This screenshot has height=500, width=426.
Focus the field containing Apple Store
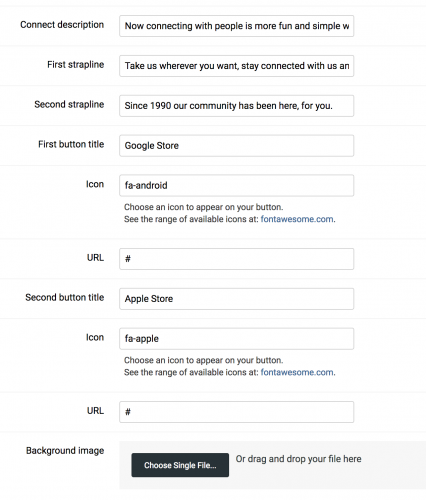click(236, 299)
